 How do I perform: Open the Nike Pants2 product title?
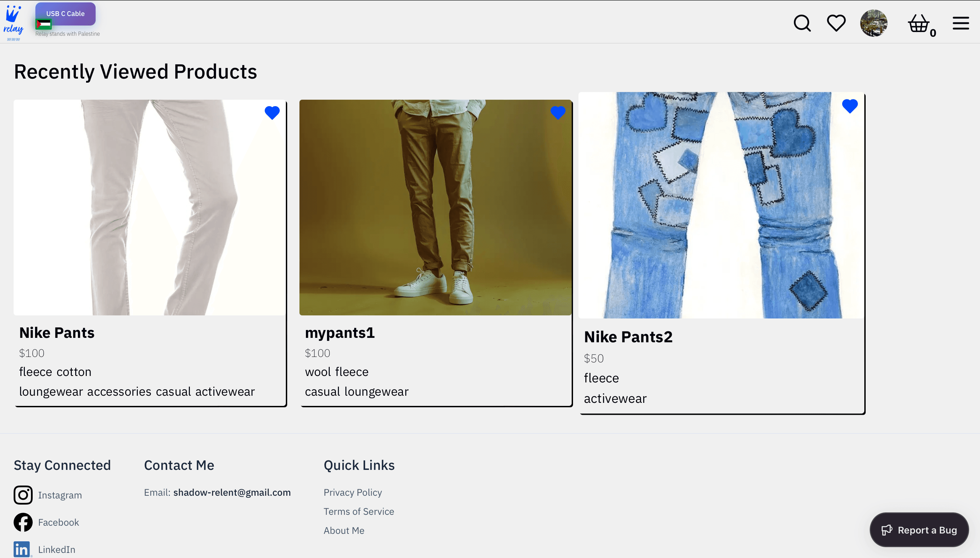pos(628,337)
